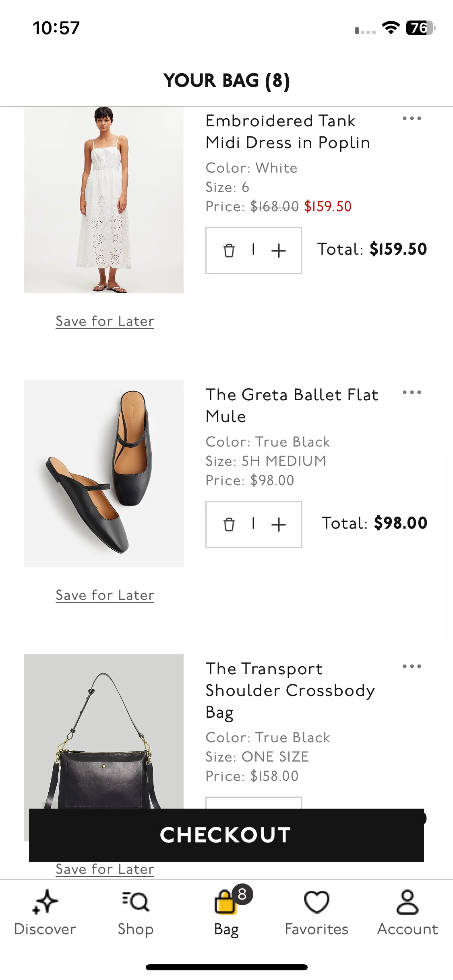The width and height of the screenshot is (453, 980).
Task: Go to the Favorites heart tab
Action: point(316,912)
